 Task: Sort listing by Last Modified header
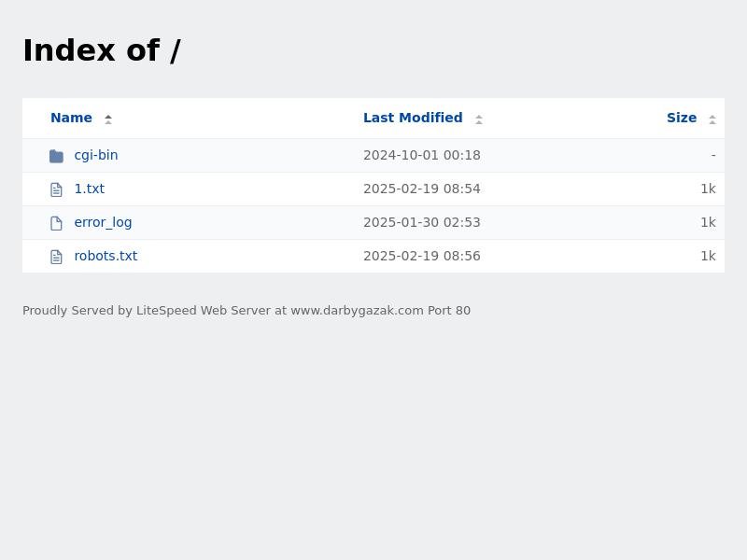pos(413,118)
